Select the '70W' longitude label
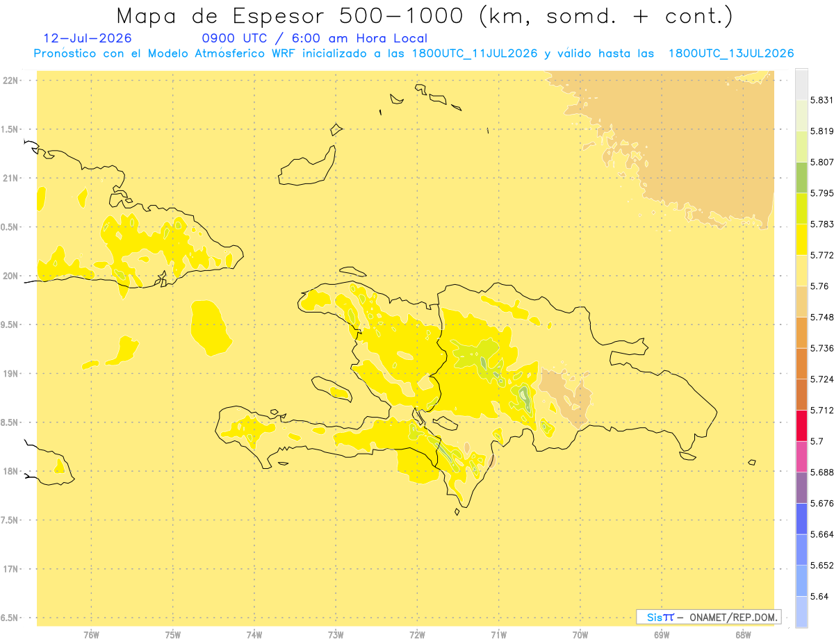This screenshot has height=644, width=834. (580, 635)
